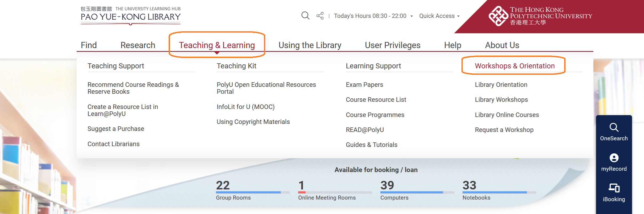644x214 pixels.
Task: Click the PolyU university logo
Action: [540, 16]
